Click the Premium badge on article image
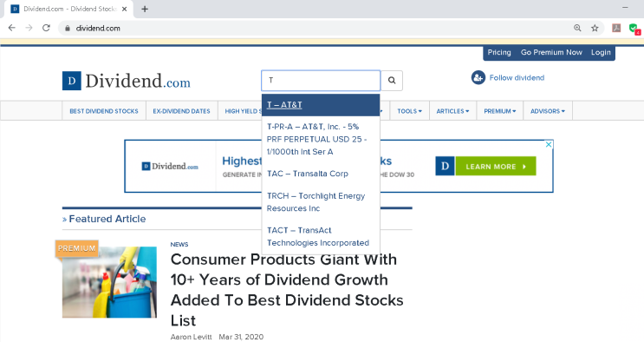Screen dimensions: 644x342 tap(77, 248)
